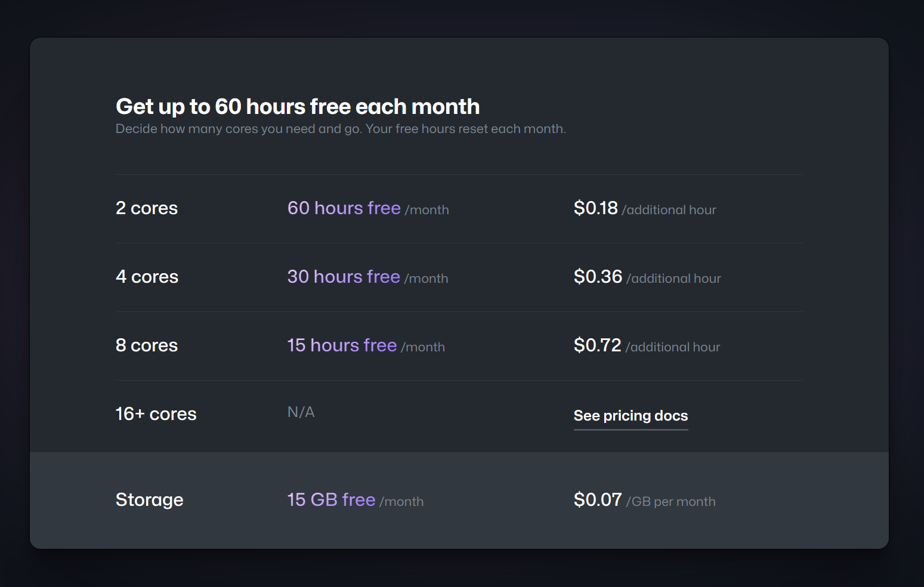The height and width of the screenshot is (587, 924).
Task: Click the $0.36 additional hour price
Action: 598,277
